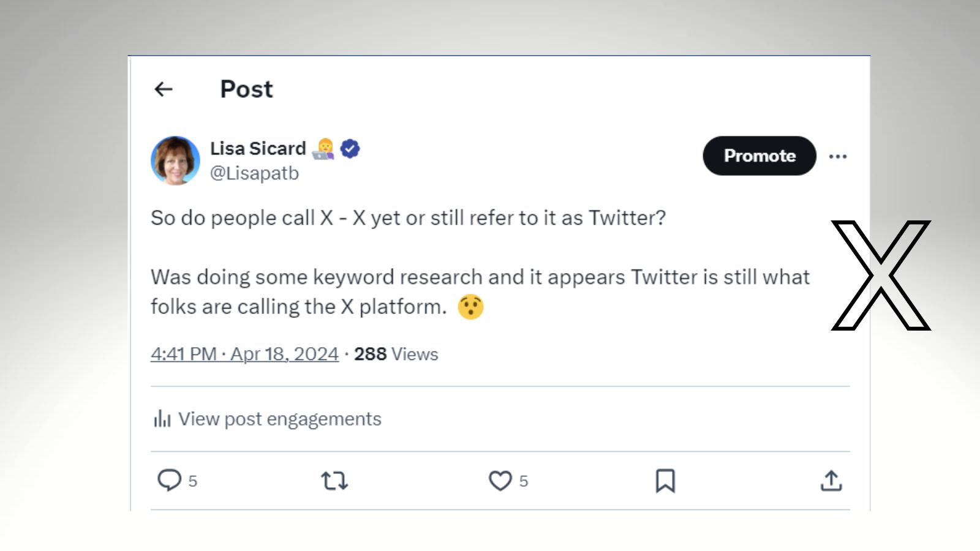
Task: Open View post engagements
Action: pos(279,419)
